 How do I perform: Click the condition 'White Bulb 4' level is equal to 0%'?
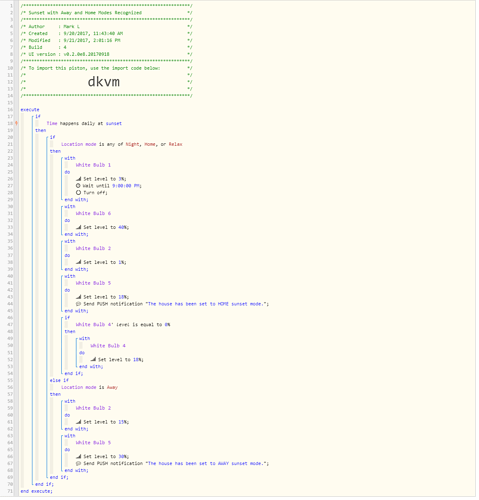[x=123, y=325]
